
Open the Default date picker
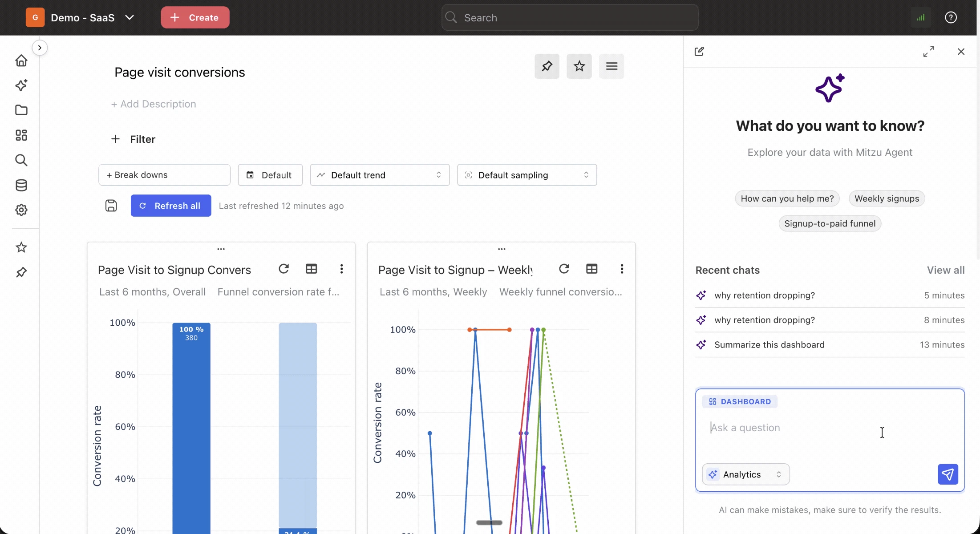click(x=270, y=175)
